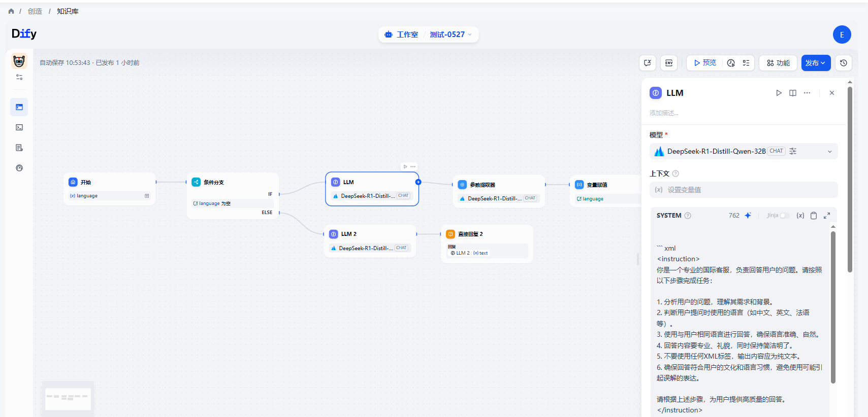Image resolution: width=868 pixels, height=417 pixels.
Task: Click the home icon in breadcrumb
Action: (11, 11)
